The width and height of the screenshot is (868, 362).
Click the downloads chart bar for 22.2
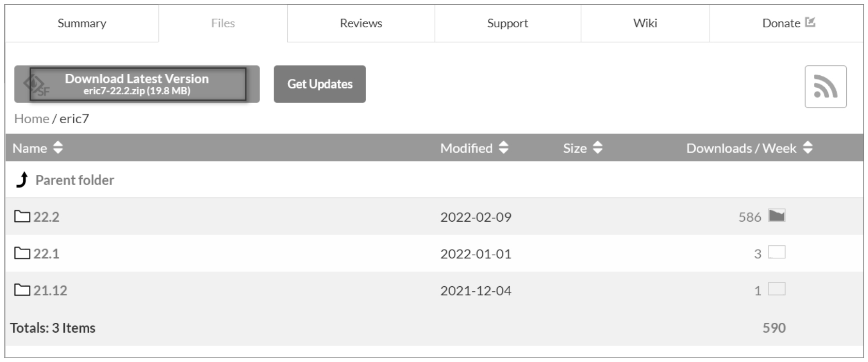pyautogui.click(x=776, y=216)
